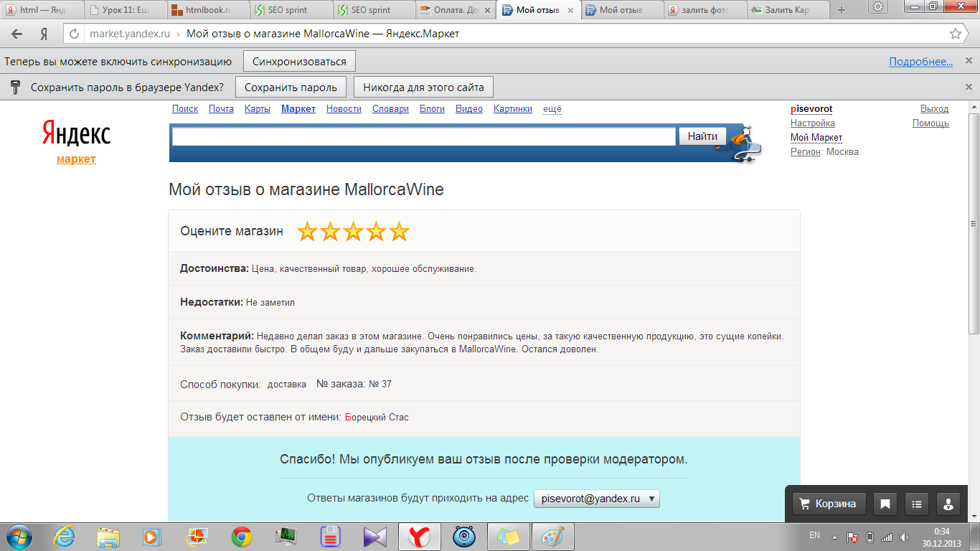Screen dimensions: 980x551
Task: Open the Windows Start menu
Action: pos(19,537)
